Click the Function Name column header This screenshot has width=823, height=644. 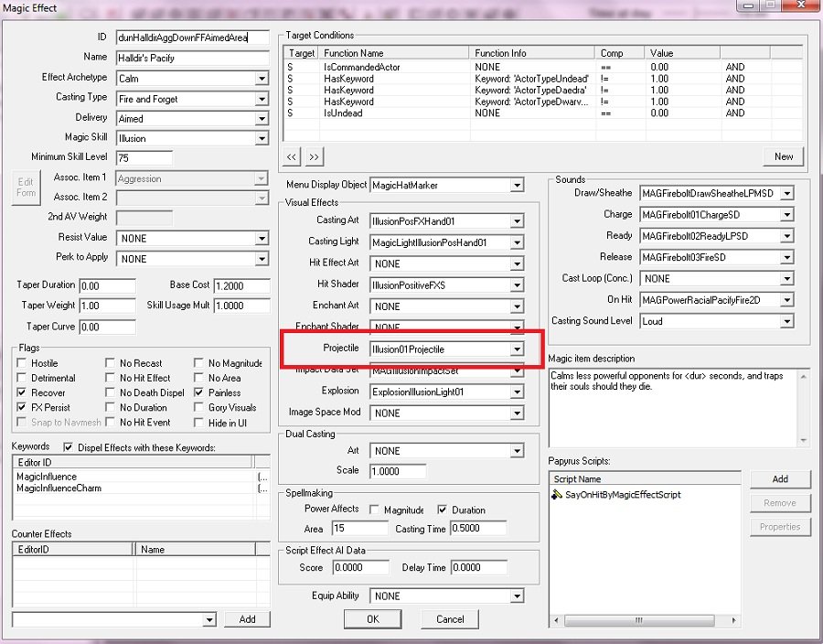pyautogui.click(x=393, y=53)
